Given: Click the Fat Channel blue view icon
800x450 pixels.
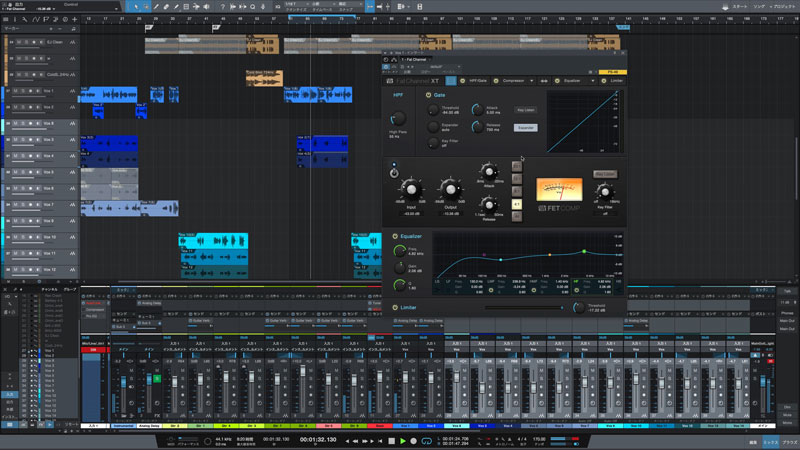Looking at the screenshot, I should pyautogui.click(x=451, y=81).
